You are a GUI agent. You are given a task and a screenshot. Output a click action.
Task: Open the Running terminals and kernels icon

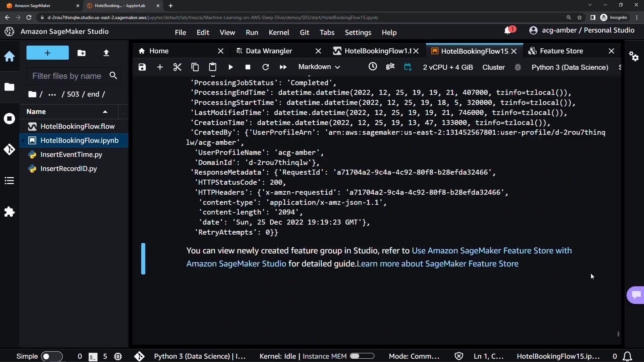pos(9,118)
